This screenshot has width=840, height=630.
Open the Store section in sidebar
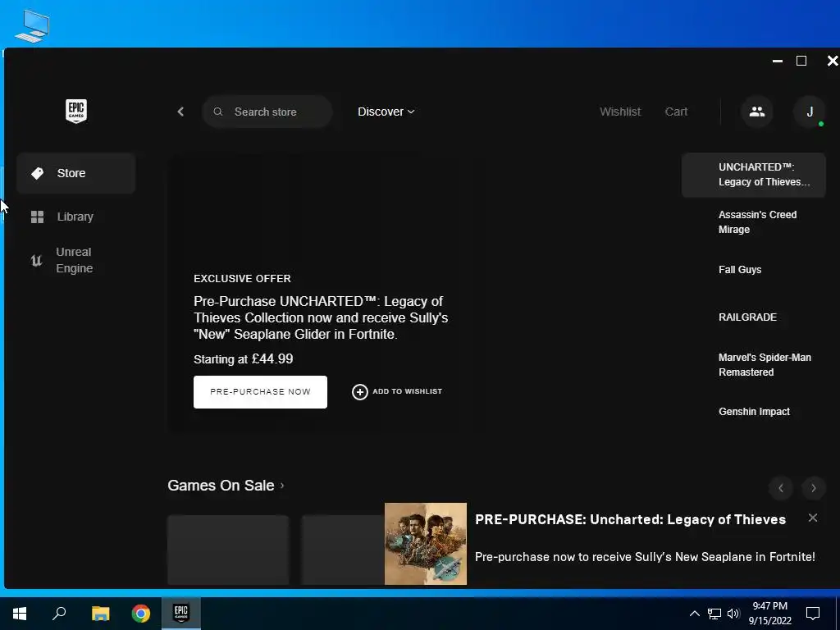coord(75,173)
